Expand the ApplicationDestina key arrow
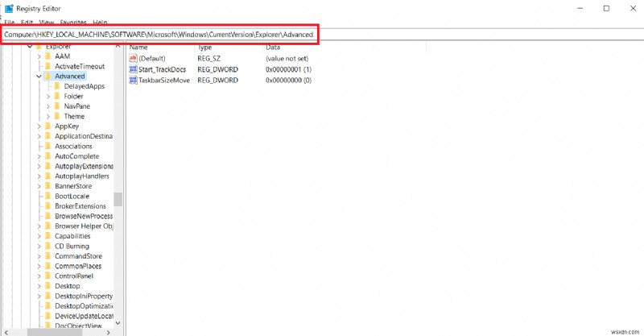The width and height of the screenshot is (644, 336). [x=39, y=136]
